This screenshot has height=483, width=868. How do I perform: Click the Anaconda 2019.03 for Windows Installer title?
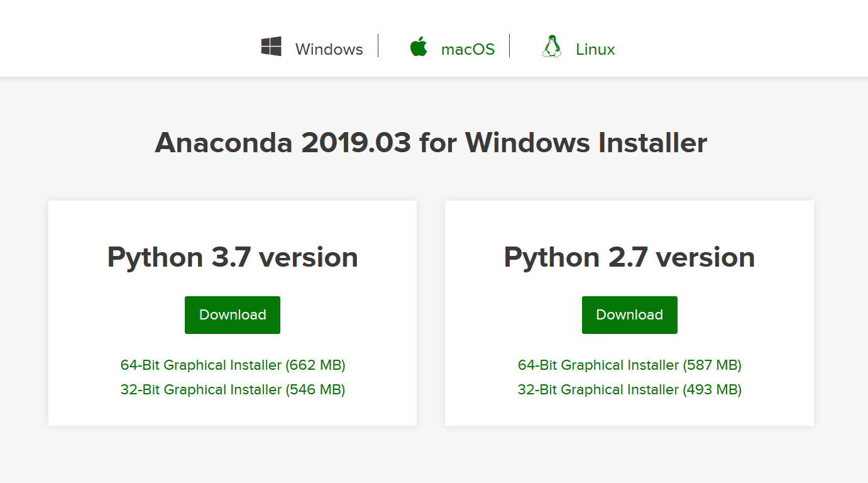click(431, 142)
